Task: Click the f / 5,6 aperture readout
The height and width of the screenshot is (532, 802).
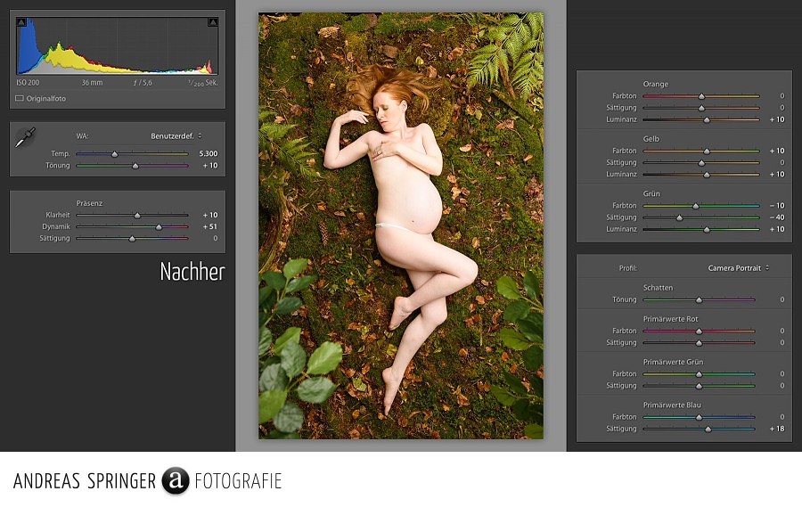Action: point(143,82)
